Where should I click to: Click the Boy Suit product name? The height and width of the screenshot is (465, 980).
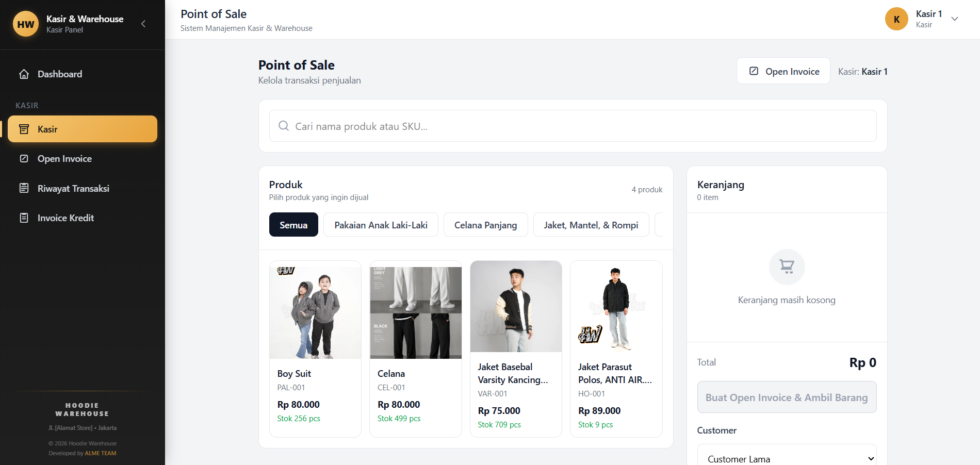(294, 374)
